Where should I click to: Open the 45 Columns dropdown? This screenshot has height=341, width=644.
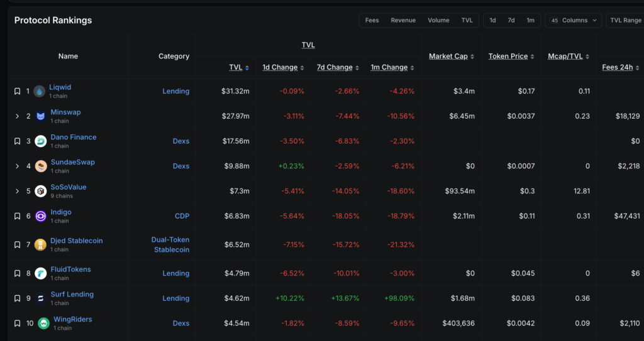pyautogui.click(x=574, y=20)
